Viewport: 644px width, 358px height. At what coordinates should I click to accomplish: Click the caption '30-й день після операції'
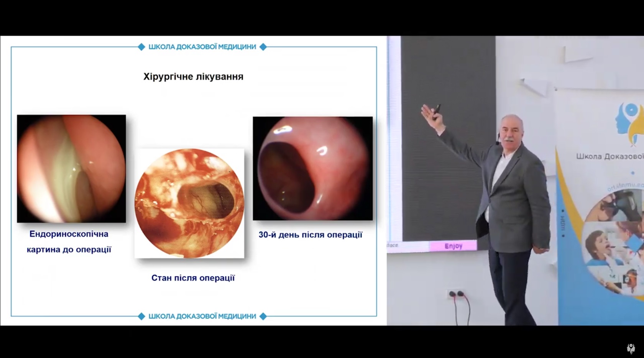point(310,235)
